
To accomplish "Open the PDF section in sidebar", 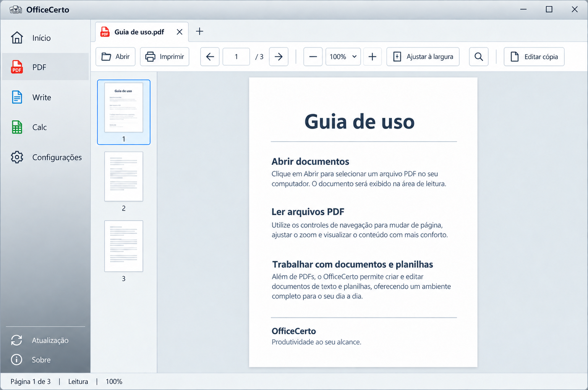I will click(x=45, y=67).
